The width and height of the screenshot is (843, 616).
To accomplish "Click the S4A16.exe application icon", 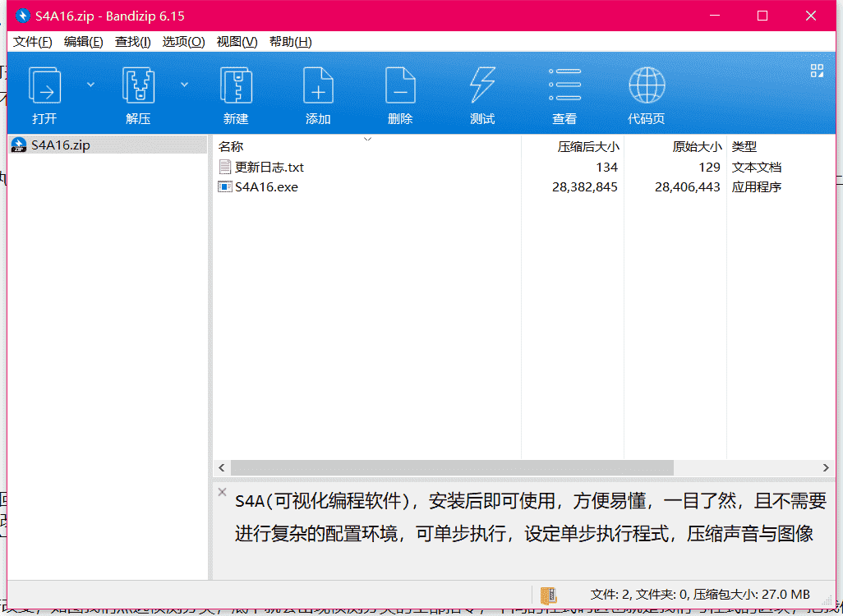I will coord(225,187).
